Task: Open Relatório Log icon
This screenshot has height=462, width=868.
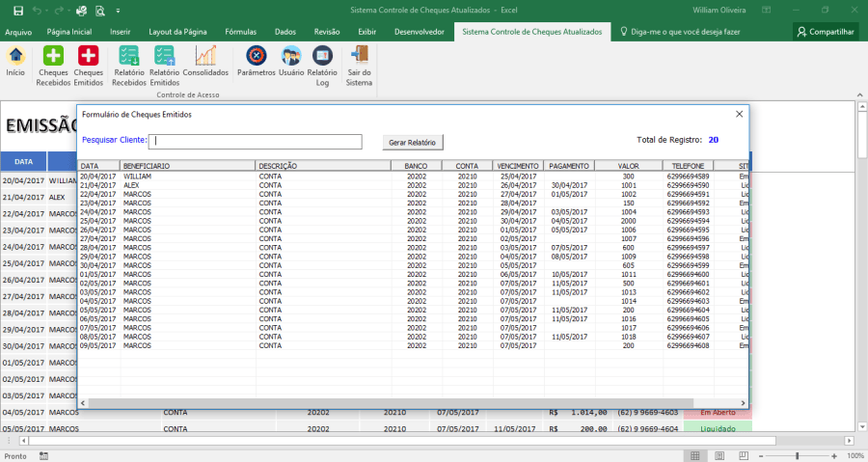Action: click(x=322, y=56)
